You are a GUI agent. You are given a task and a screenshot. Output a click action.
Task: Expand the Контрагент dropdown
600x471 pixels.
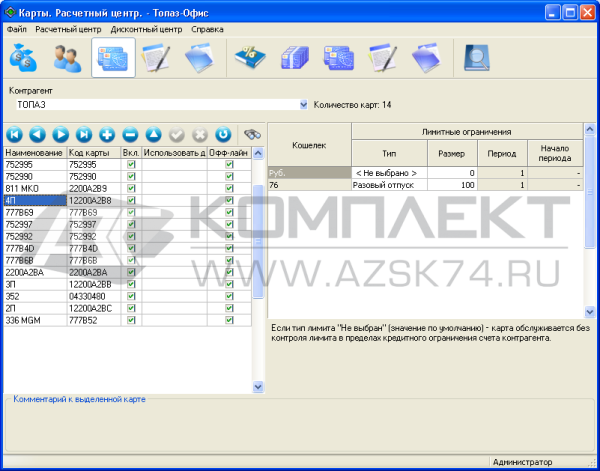click(x=303, y=104)
